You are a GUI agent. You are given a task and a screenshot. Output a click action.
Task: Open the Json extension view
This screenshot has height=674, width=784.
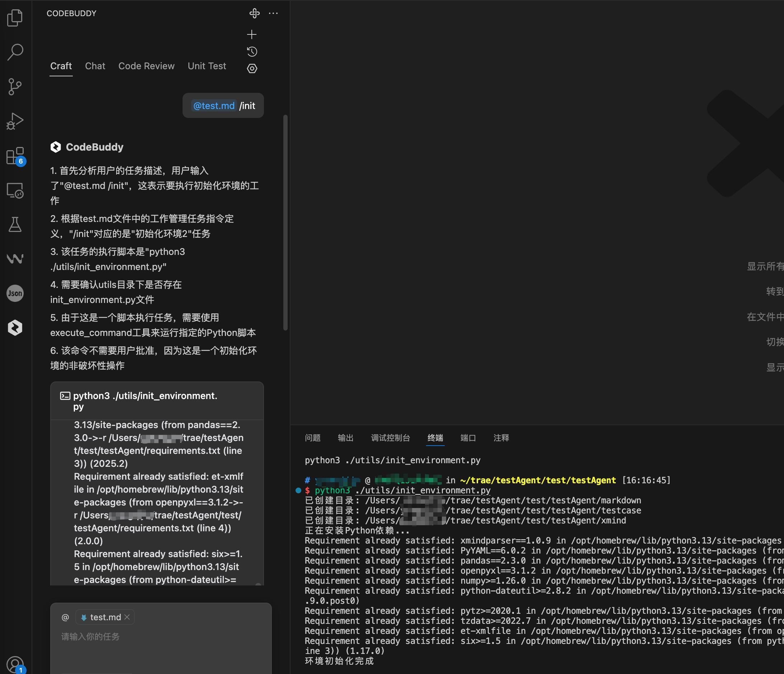tap(15, 293)
